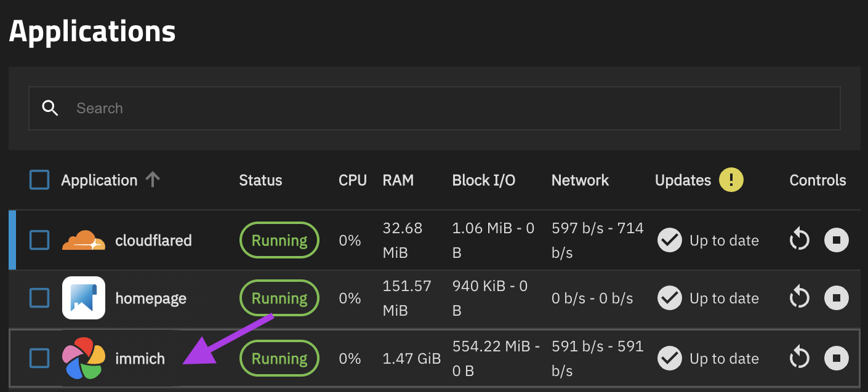The image size is (868, 392).
Task: Restart the homepage application
Action: 799,298
